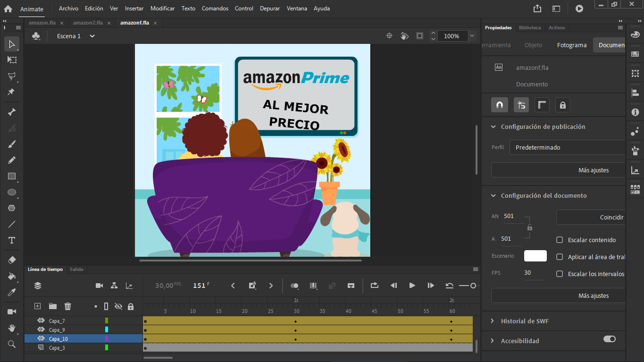Play the timeline animation
644x362 pixels.
[x=412, y=286]
